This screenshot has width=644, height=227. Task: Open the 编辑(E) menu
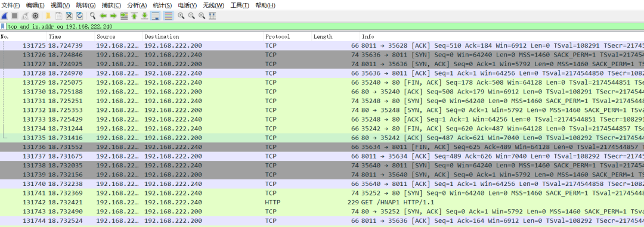(x=35, y=5)
